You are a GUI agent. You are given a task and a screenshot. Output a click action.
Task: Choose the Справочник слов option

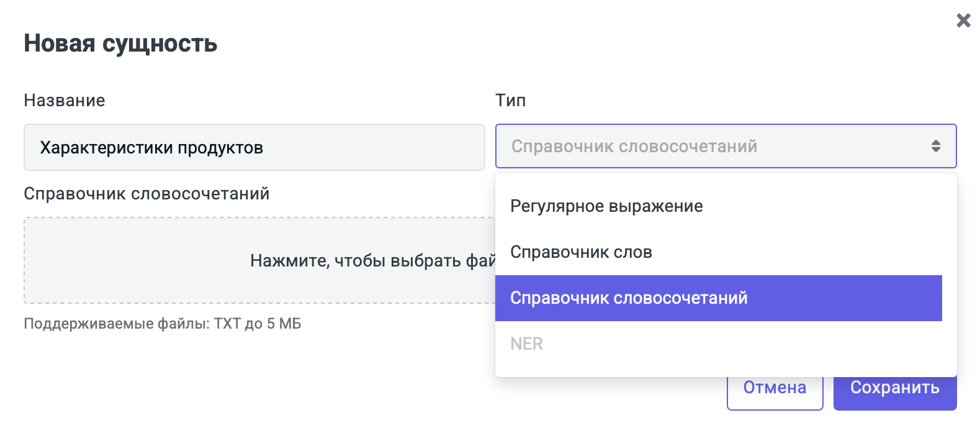tap(581, 252)
